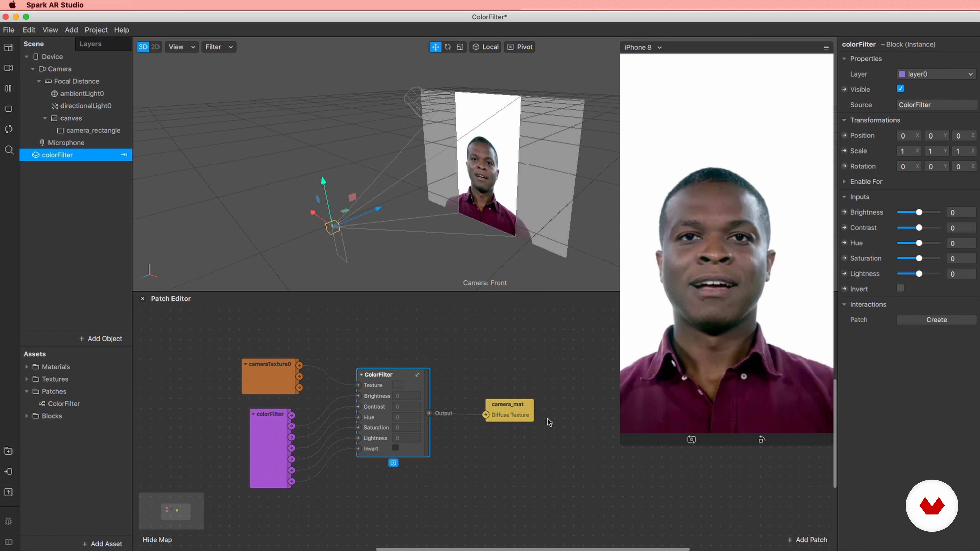
Task: Open the workspace layout icon in left sidebar
Action: click(x=8, y=47)
